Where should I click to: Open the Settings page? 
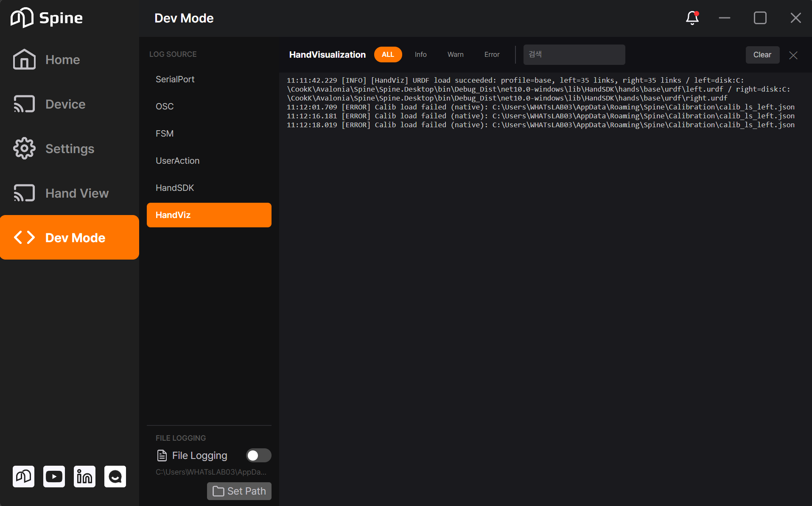click(70, 149)
